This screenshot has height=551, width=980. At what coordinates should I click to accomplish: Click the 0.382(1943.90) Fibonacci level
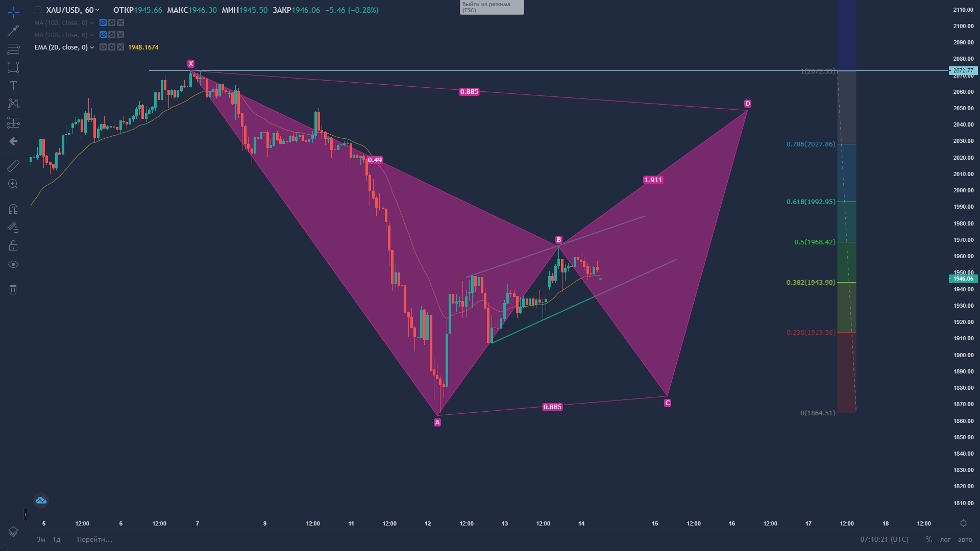[811, 283]
